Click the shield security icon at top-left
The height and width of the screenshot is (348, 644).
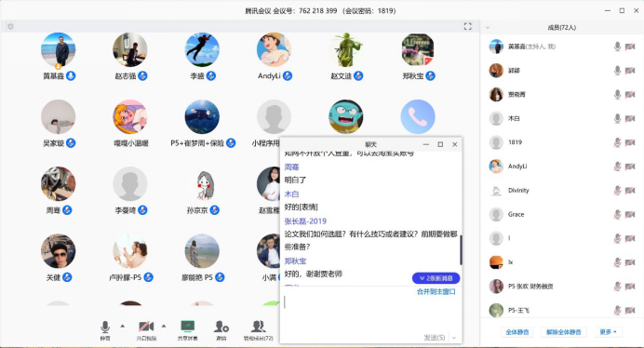point(10,27)
